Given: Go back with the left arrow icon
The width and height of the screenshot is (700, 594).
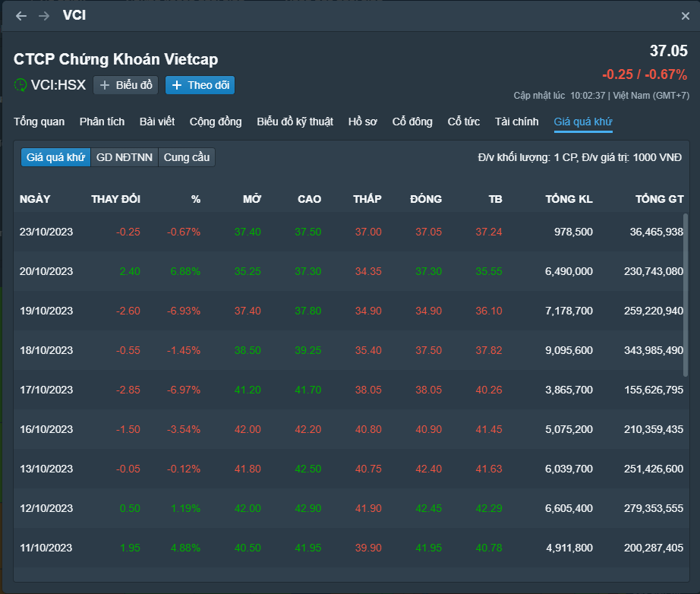Looking at the screenshot, I should [x=21, y=16].
